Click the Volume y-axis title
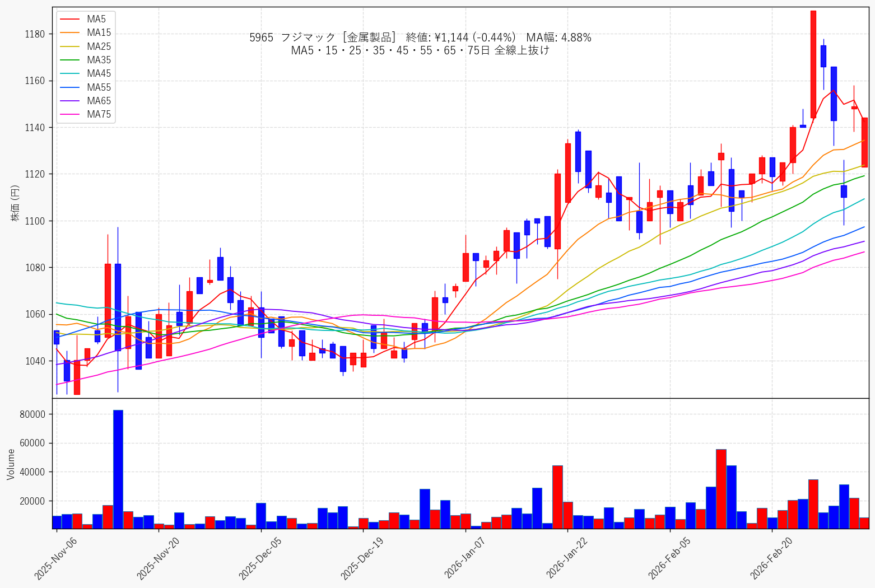The image size is (875, 588). point(11,464)
